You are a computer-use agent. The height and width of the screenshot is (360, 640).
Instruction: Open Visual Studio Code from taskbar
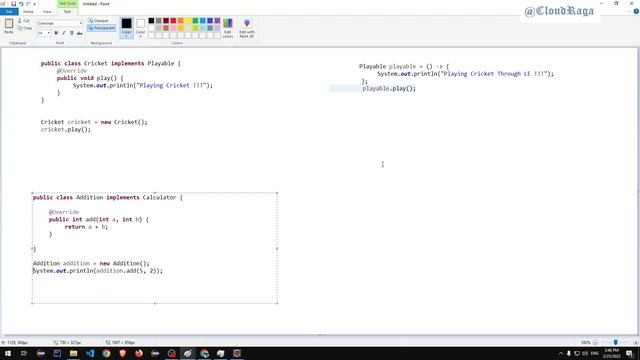90,353
